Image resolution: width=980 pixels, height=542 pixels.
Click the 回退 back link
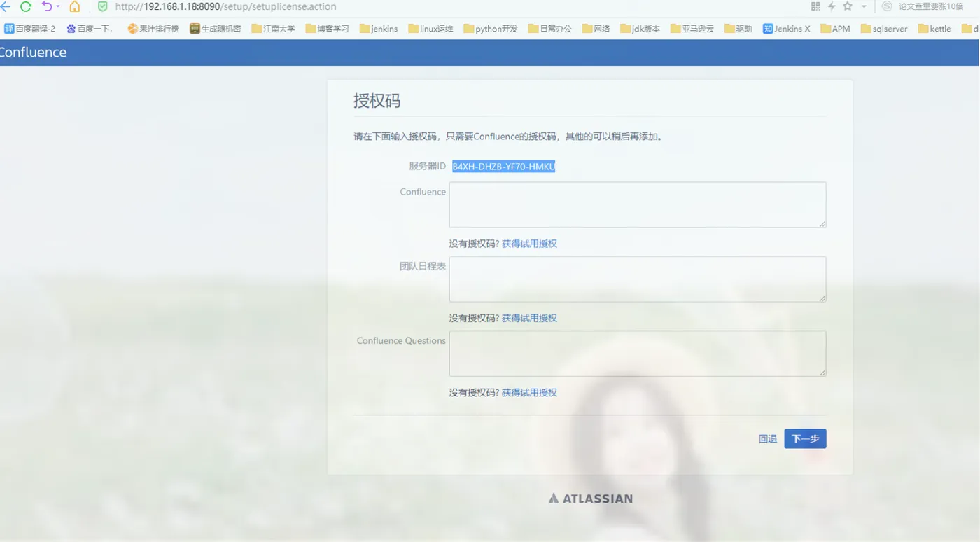tap(768, 439)
